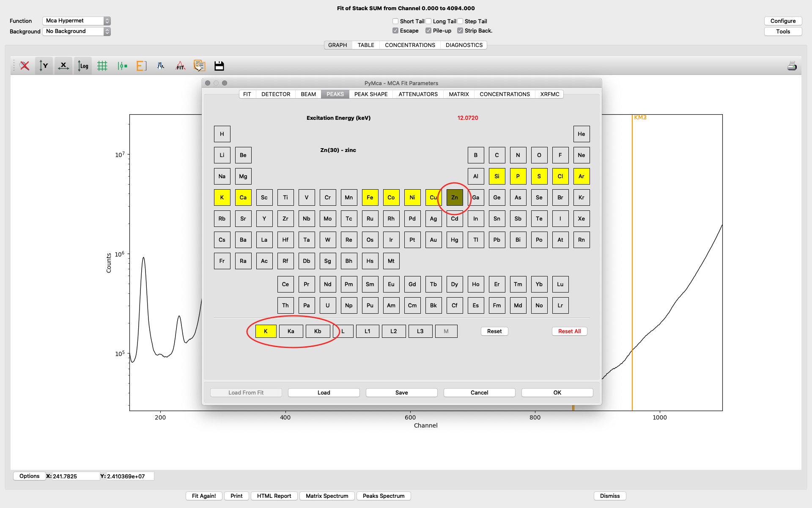This screenshot has height=508, width=812.
Task: Click the red FIT icon
Action: point(181,66)
